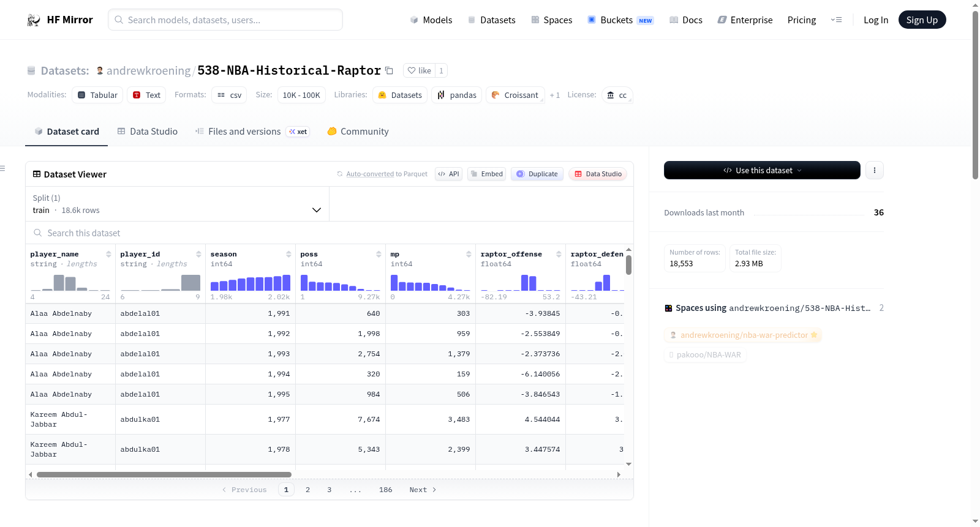Click Next page in pagination

(x=423, y=490)
